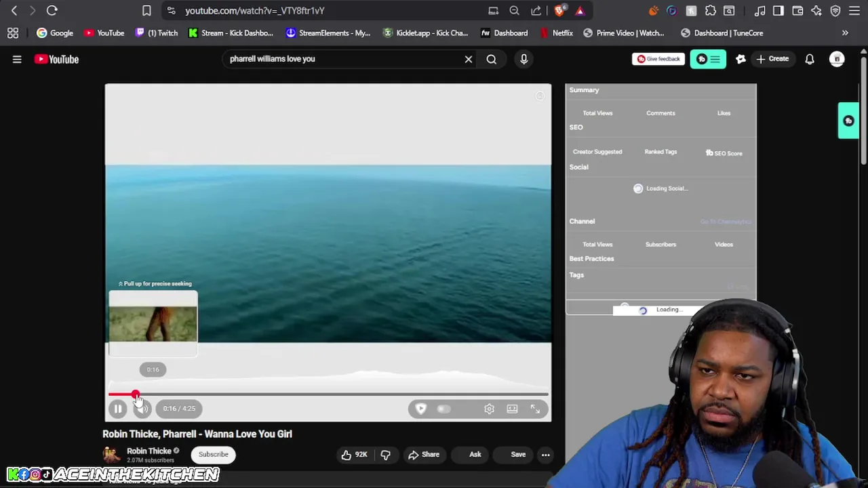Reload the page

pos(52,11)
